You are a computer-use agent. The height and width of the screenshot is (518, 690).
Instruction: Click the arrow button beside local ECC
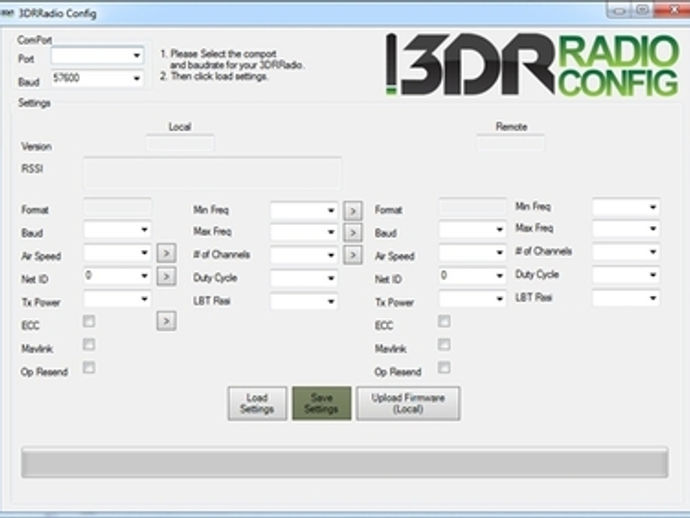click(x=166, y=321)
